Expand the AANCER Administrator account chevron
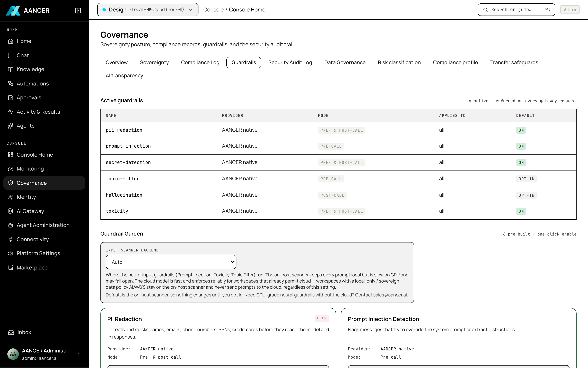The height and width of the screenshot is (368, 588). (x=79, y=354)
